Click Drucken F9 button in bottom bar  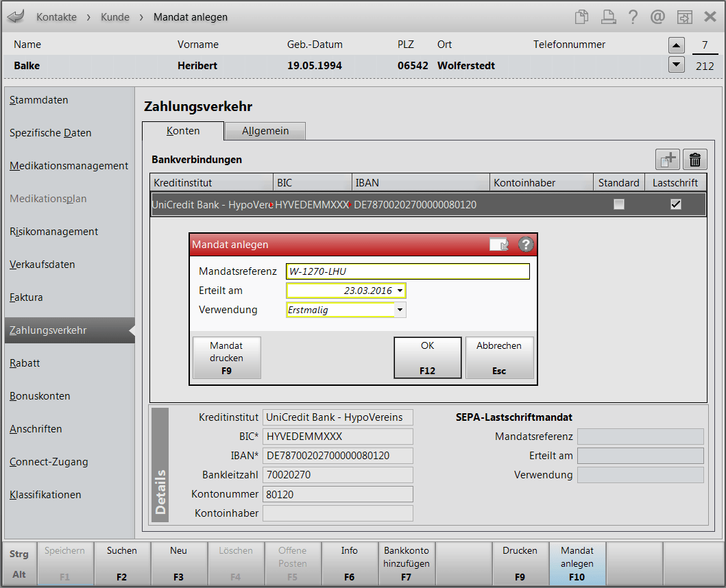pos(520,563)
